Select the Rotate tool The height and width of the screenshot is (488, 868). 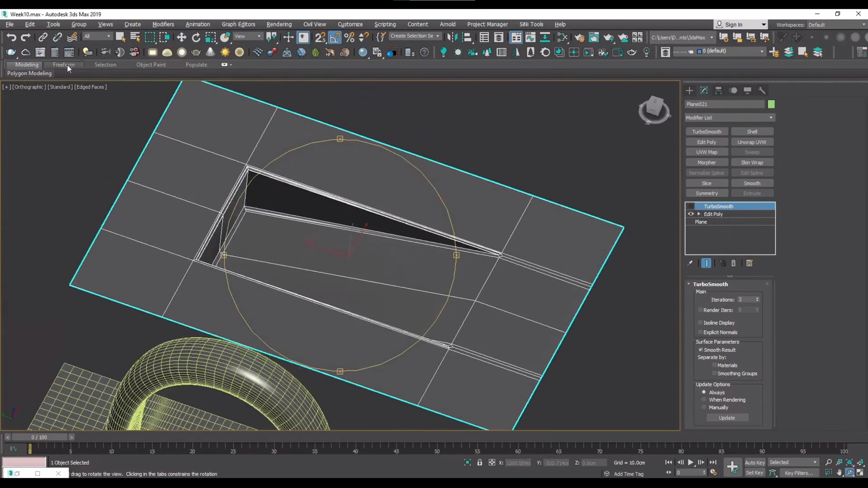196,37
